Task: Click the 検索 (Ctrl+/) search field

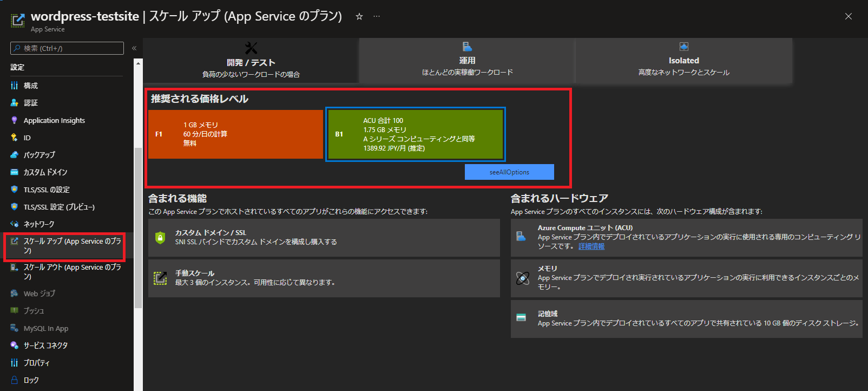Action: pos(67,48)
